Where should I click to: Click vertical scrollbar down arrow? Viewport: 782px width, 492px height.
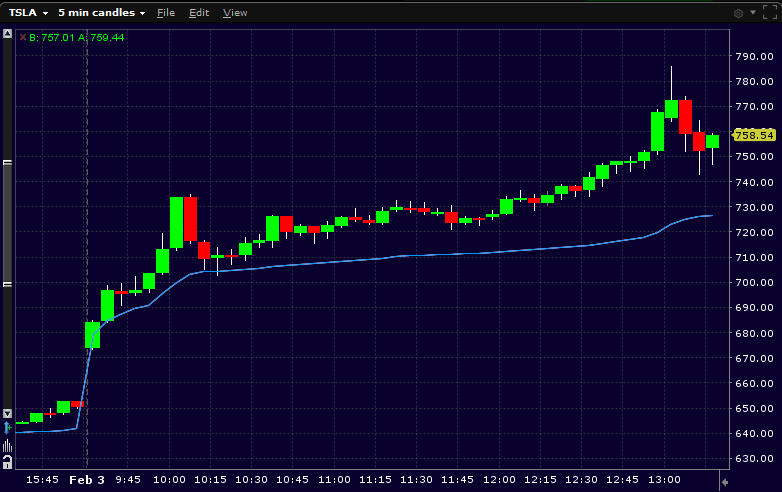coord(7,413)
